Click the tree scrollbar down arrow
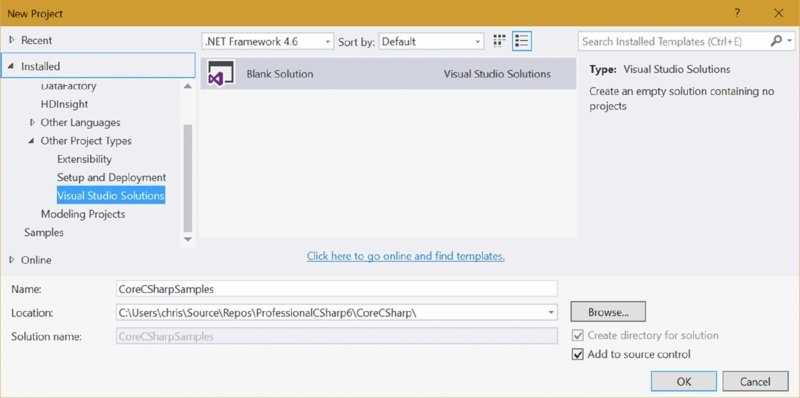The height and width of the screenshot is (398, 800). pyautogui.click(x=187, y=238)
